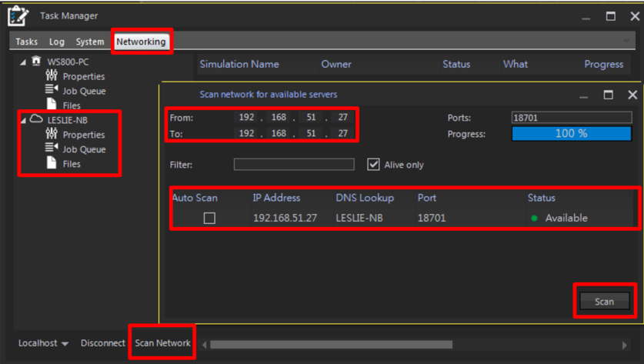This screenshot has height=364, width=644.
Task: Switch to the Networking tab
Action: [x=141, y=42]
